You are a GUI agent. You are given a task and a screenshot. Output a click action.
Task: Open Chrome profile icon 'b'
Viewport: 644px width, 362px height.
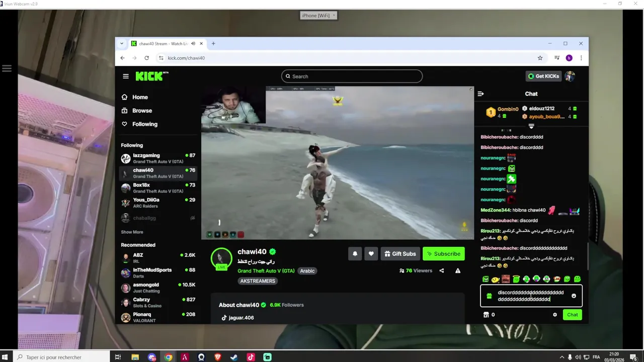click(x=569, y=58)
